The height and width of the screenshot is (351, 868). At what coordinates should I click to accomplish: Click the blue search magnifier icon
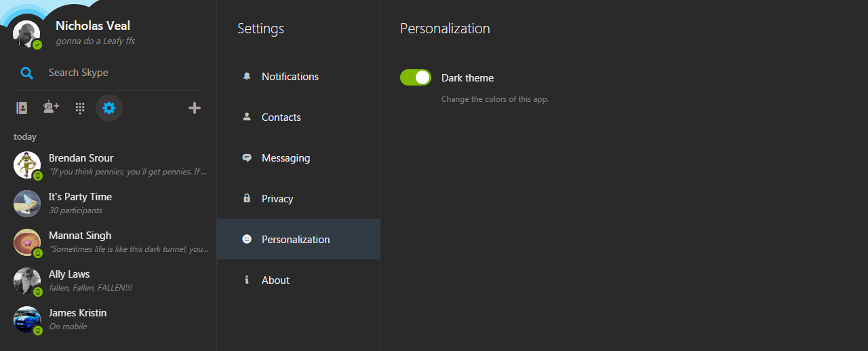(x=27, y=73)
